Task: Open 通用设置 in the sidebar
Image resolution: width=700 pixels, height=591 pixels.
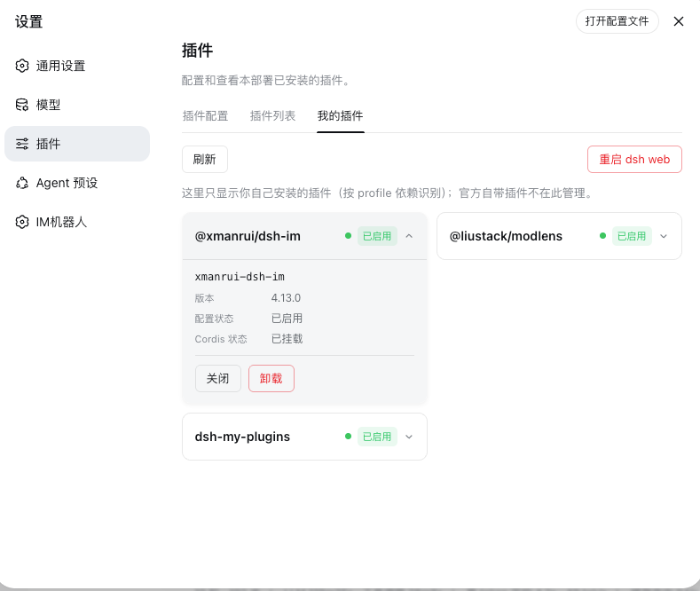Action: [77, 66]
